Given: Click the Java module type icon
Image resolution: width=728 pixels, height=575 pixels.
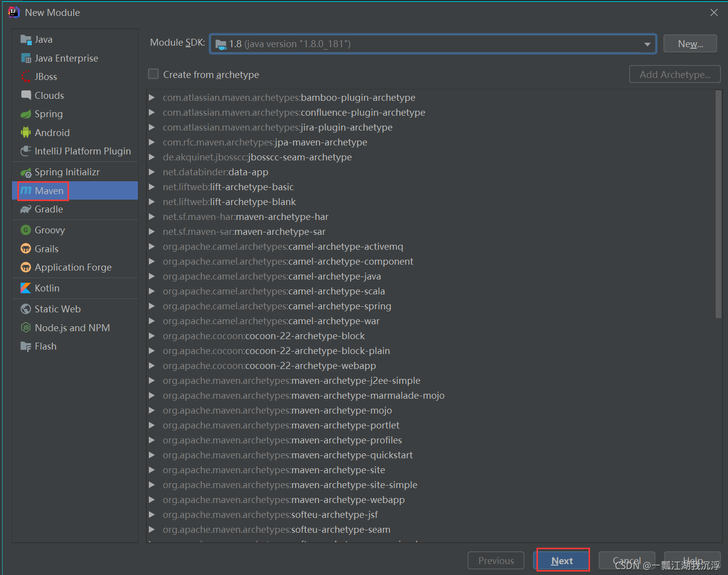Looking at the screenshot, I should point(26,39).
